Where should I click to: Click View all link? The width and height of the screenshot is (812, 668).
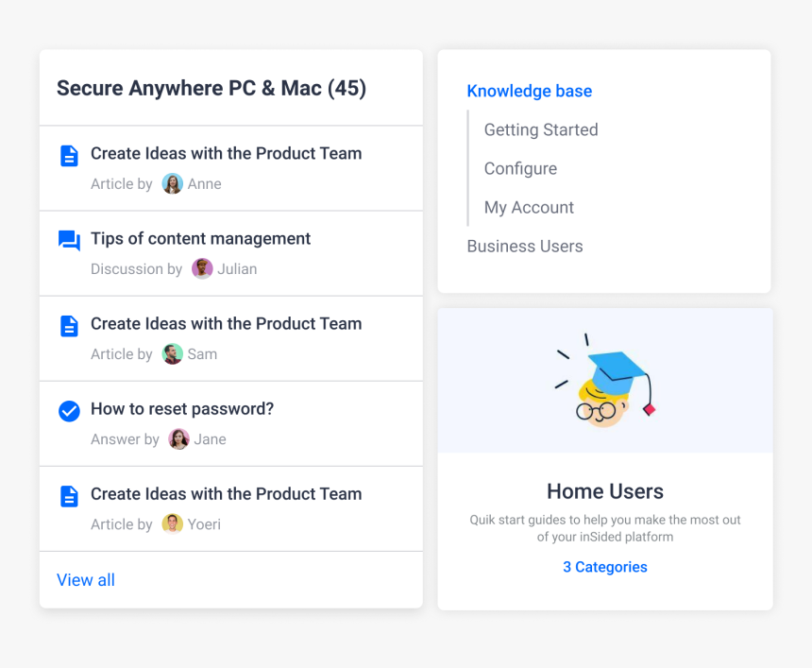point(86,580)
